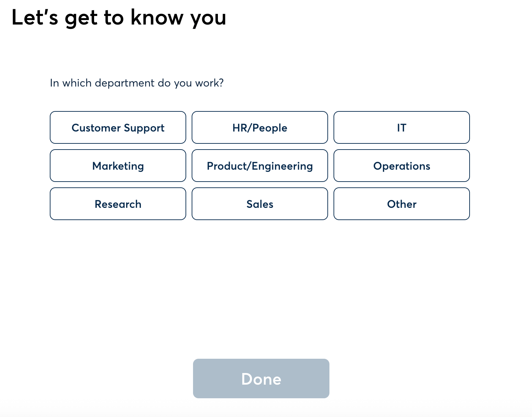Screen dimensions: 532x417
Task: Click the Done button
Action: (x=261, y=379)
